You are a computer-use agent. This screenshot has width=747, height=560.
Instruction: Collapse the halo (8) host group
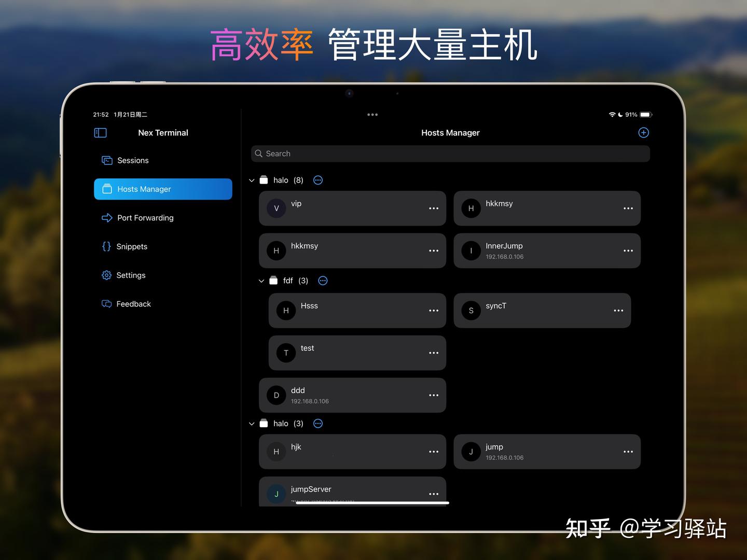252,180
